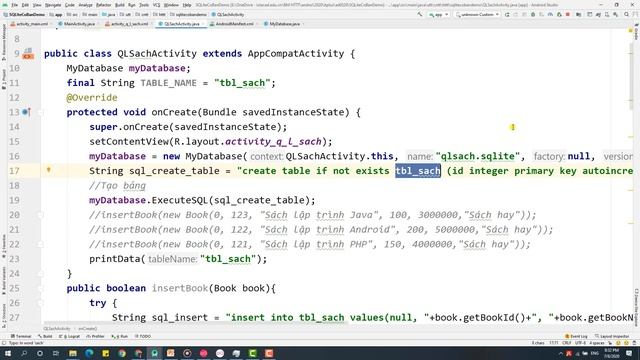Open the Run tool window
The height and width of the screenshot is (360, 640).
point(120,336)
